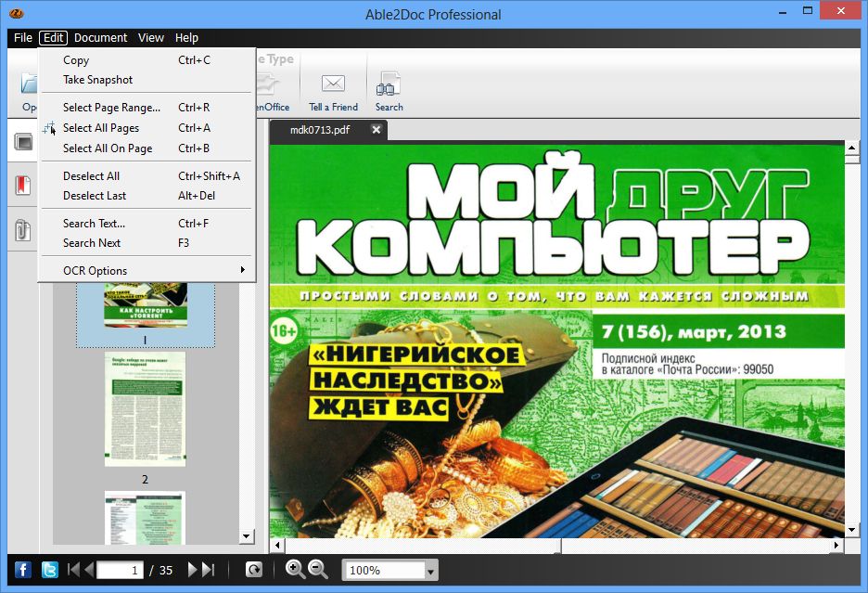Select page 2 thumbnail
868x593 pixels.
[x=145, y=409]
